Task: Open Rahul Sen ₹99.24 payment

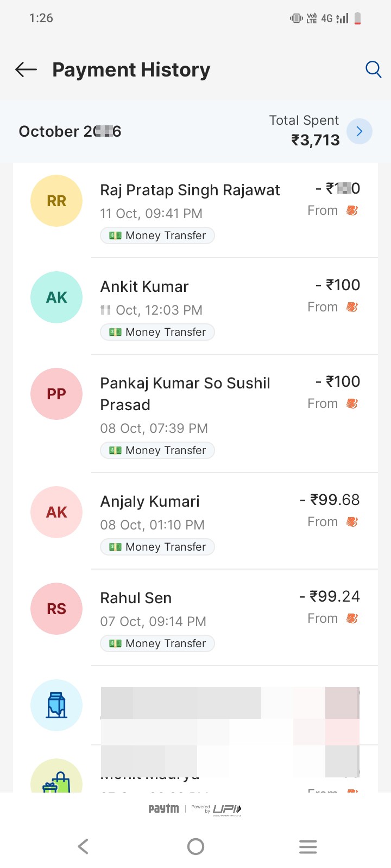Action: tap(195, 618)
